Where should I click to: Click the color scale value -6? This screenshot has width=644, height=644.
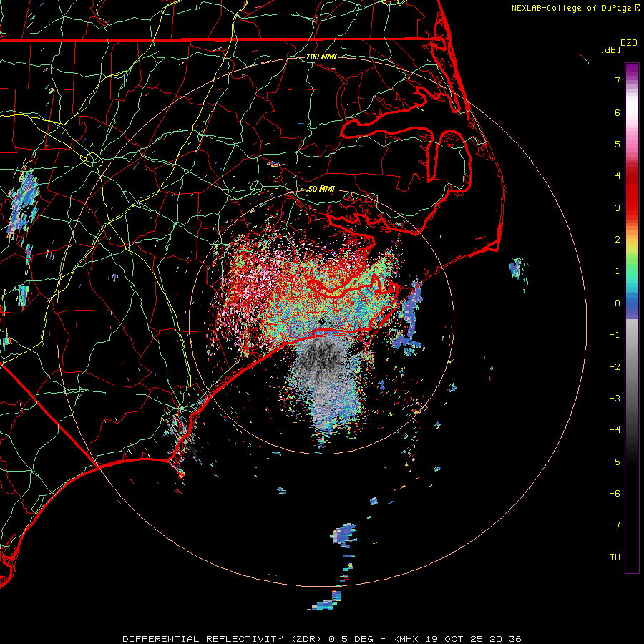[x=615, y=494]
